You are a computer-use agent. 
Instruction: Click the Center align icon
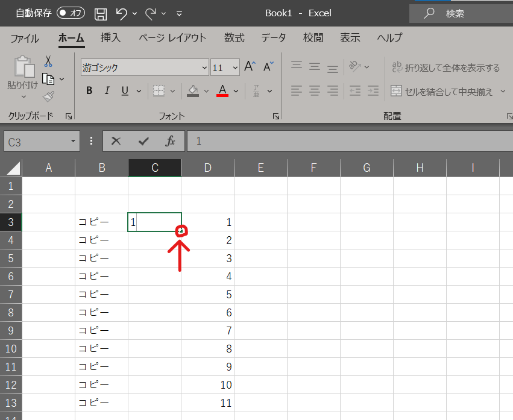315,90
